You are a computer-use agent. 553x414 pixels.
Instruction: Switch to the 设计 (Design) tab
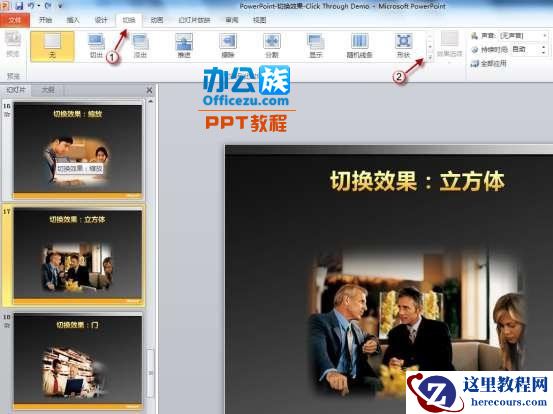(101, 20)
